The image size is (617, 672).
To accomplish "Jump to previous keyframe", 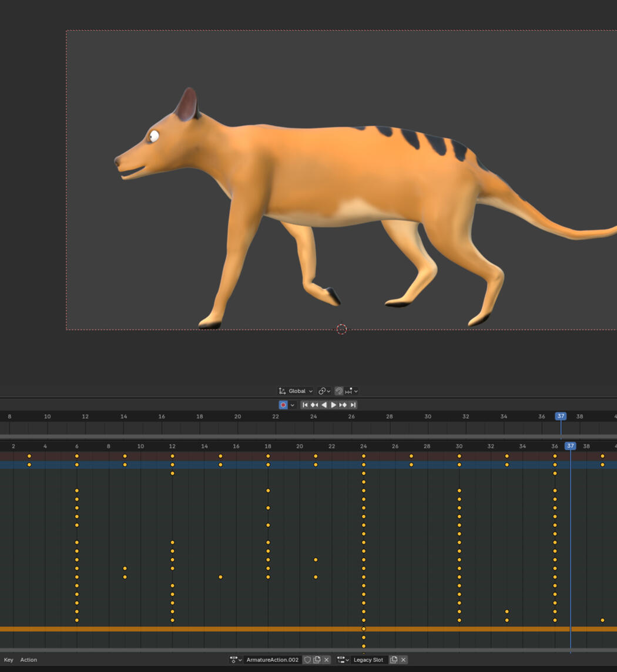I will tap(314, 405).
